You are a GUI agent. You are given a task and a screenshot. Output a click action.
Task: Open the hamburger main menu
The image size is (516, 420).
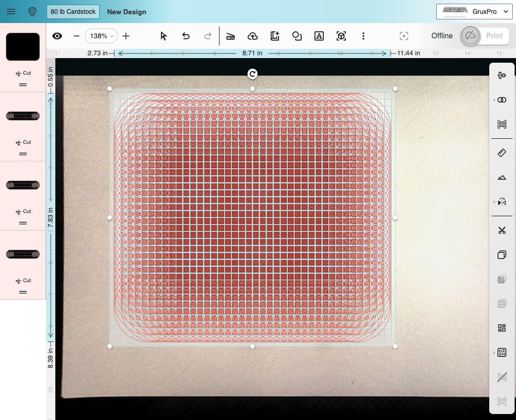(11, 12)
